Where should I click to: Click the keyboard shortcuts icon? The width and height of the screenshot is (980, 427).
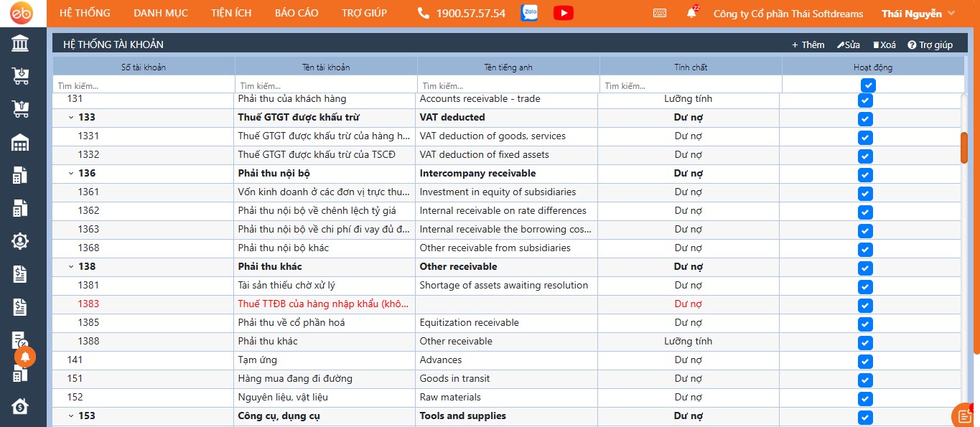[660, 13]
